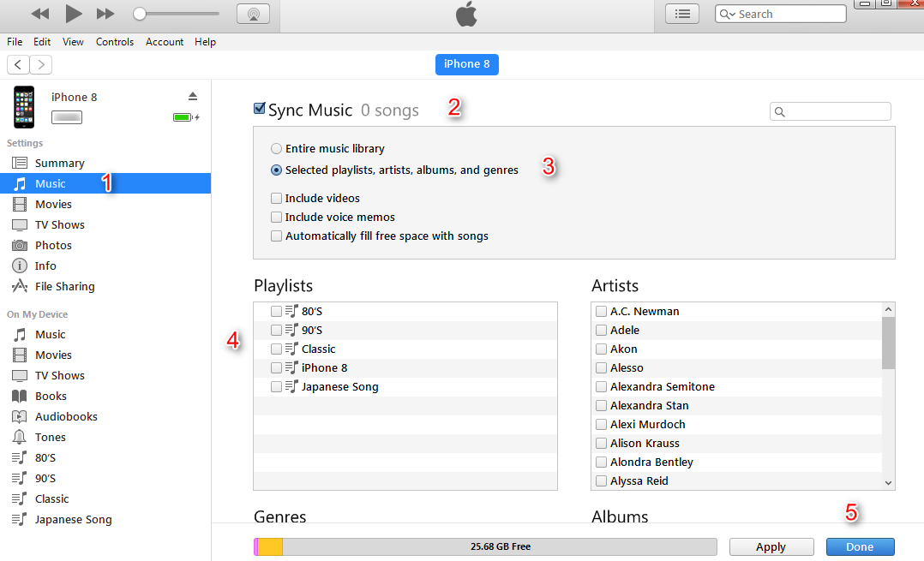Check the Japanese Song playlist checkbox in Playlists
The width and height of the screenshot is (924, 561).
[x=276, y=387]
